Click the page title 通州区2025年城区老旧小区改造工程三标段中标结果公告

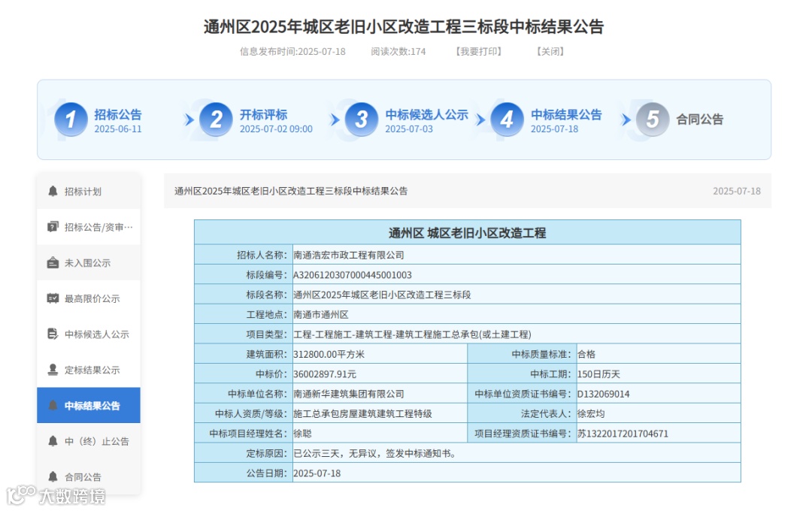point(404,26)
